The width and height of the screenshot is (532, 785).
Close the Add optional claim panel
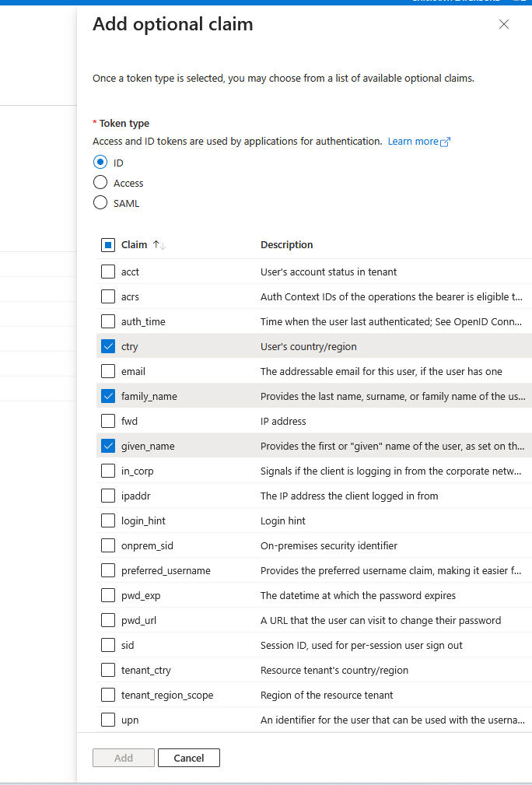504,25
